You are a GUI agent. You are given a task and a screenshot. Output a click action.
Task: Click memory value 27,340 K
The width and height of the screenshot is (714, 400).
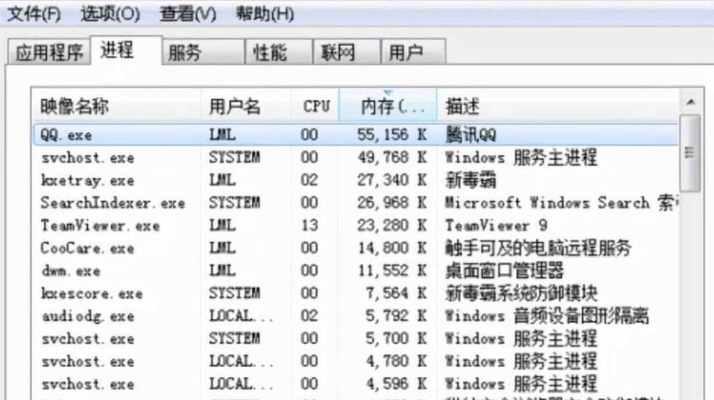392,180
